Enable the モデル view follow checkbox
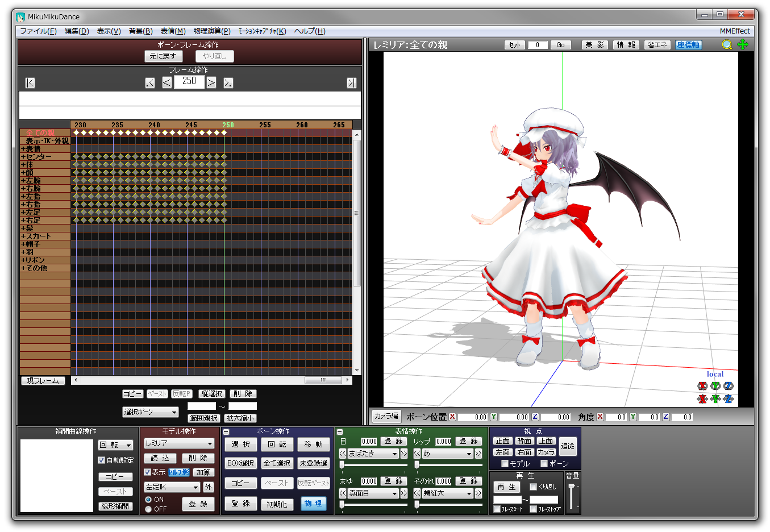The height and width of the screenshot is (532, 770). coord(505,464)
